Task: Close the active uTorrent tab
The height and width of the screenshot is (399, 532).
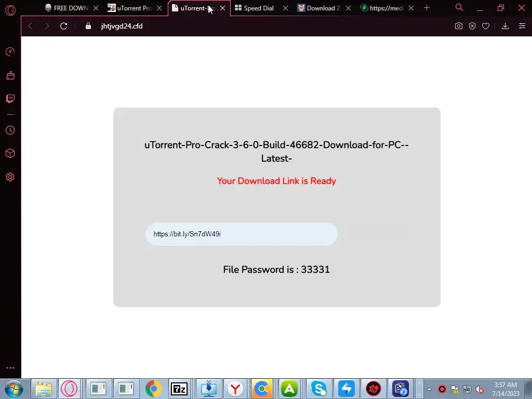Action: (222, 8)
